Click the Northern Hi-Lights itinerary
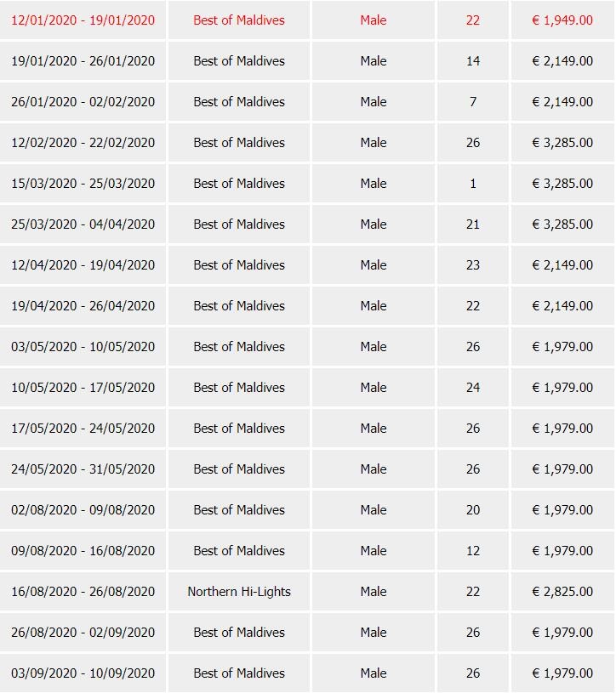Screen dimensions: 616x693 (x=239, y=591)
